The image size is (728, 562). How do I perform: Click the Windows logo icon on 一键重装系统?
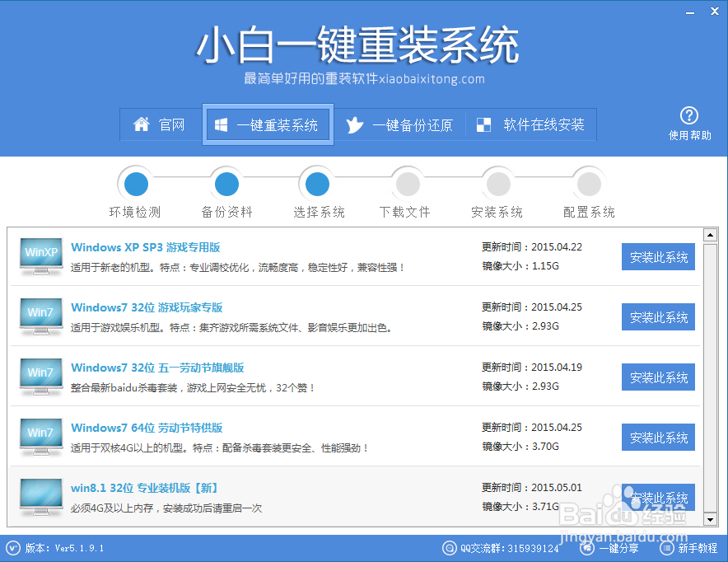coord(221,124)
